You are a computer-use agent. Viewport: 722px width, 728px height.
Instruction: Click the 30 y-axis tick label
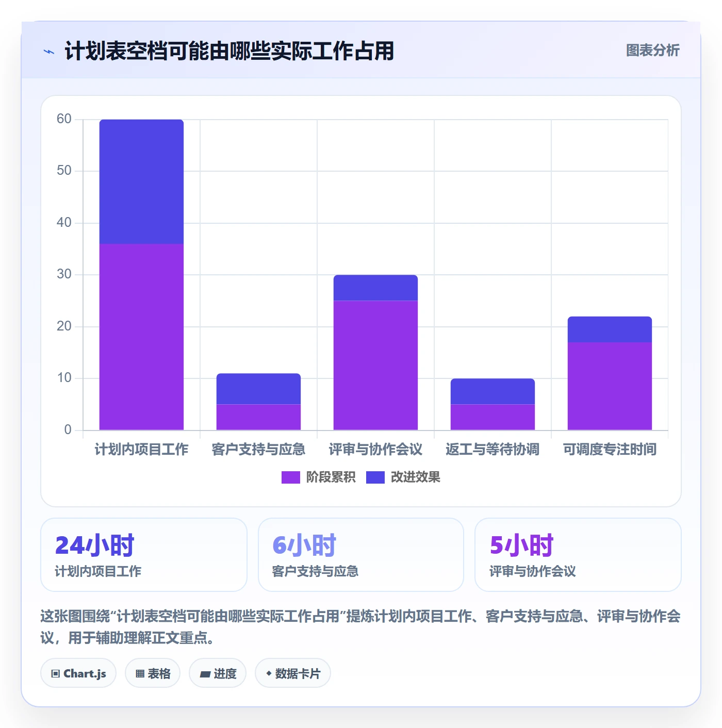[x=64, y=274]
